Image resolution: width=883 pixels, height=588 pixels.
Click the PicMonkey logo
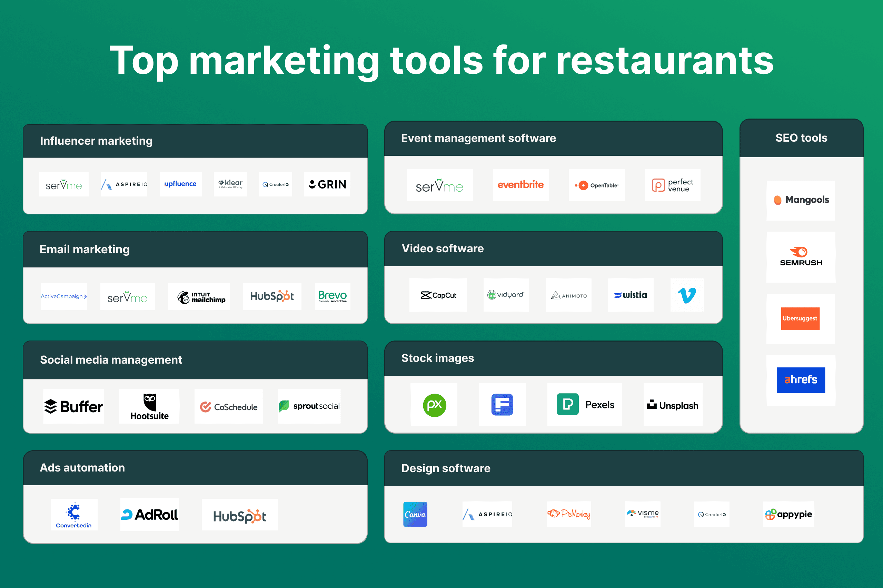(568, 514)
